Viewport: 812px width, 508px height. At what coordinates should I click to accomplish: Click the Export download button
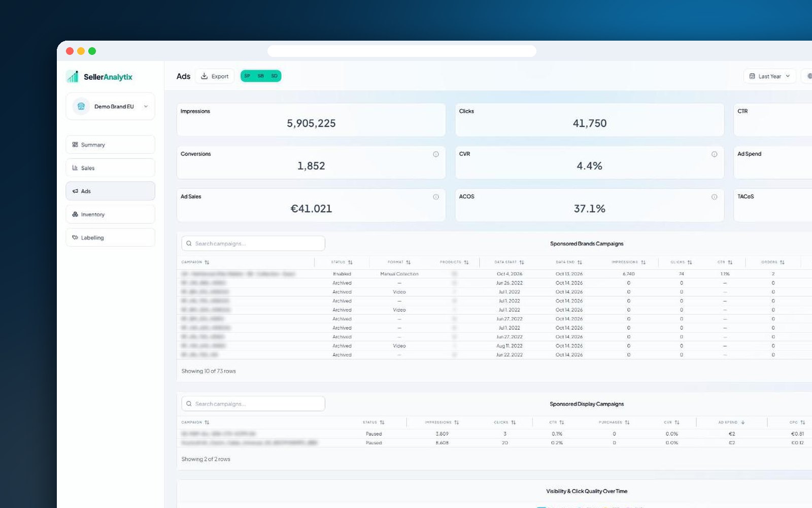click(x=215, y=76)
